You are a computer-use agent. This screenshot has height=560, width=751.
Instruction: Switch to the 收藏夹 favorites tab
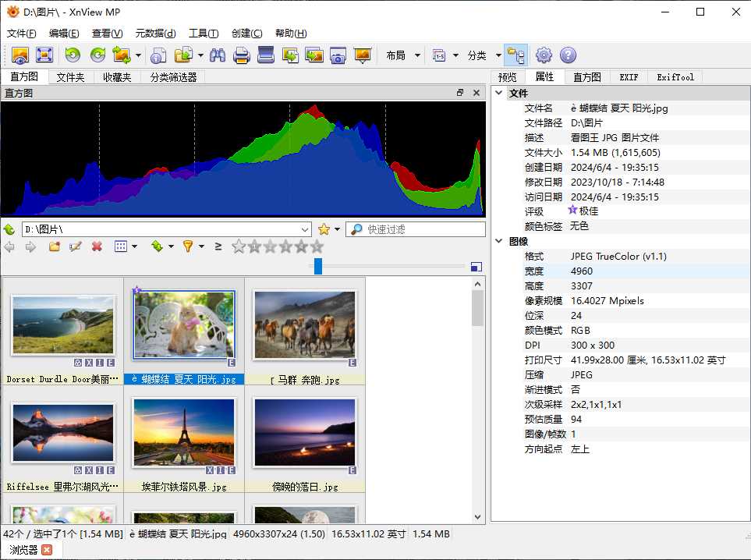[117, 77]
